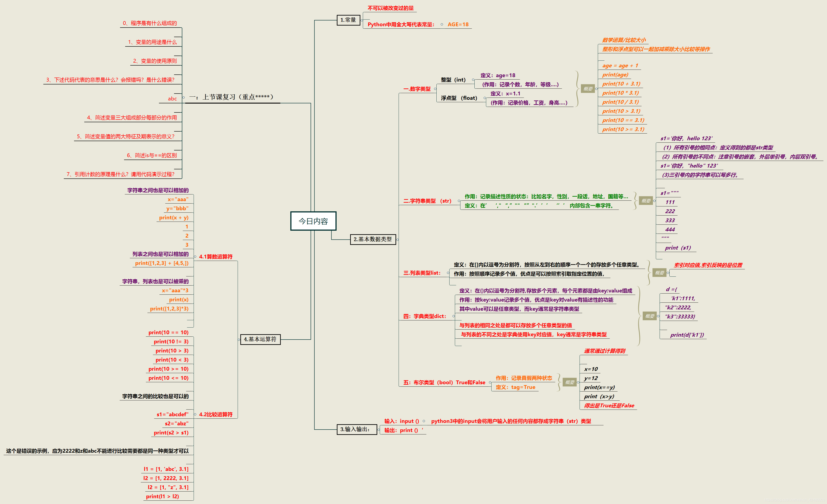This screenshot has height=504, width=827.
Task: Collapse the 四:字典类型dict branch circle
Action: [x=454, y=316]
